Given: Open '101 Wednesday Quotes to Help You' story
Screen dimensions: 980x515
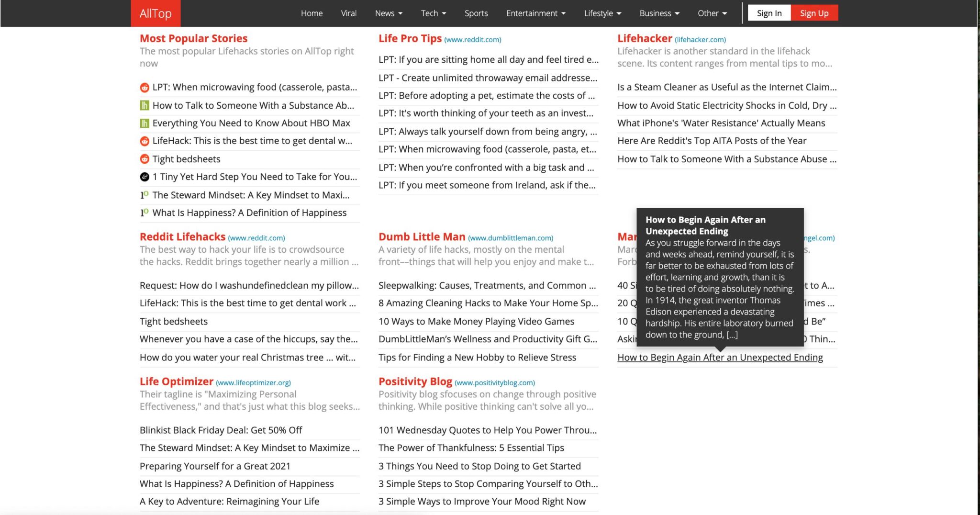Looking at the screenshot, I should (488, 430).
